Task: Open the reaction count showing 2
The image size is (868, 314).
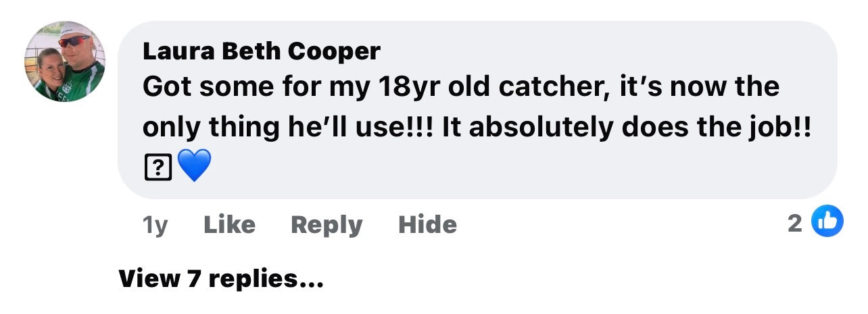Action: [795, 222]
